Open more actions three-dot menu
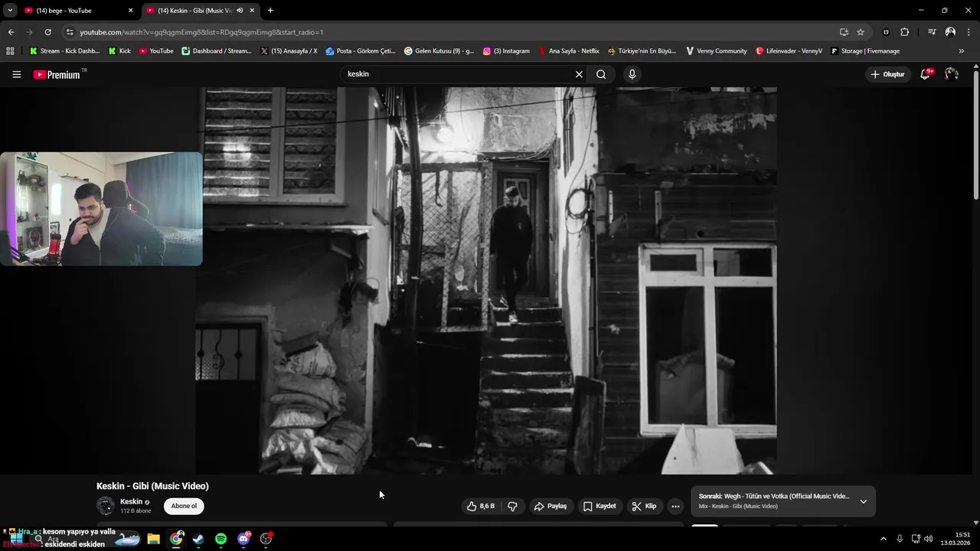Screen dimensions: 980x551 tap(675, 506)
